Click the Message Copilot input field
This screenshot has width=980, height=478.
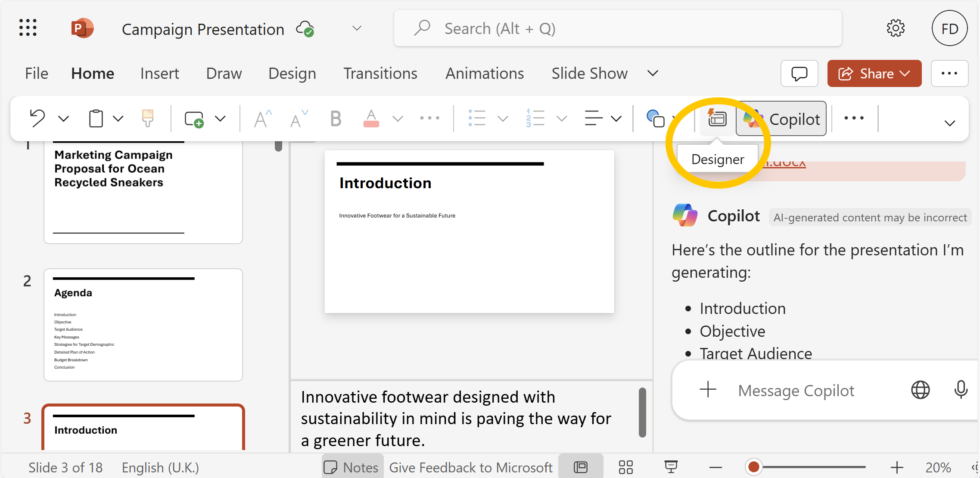click(796, 390)
